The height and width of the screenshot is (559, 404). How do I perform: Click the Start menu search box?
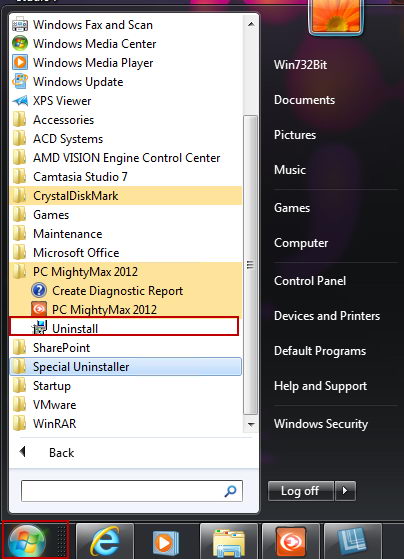coord(132,491)
